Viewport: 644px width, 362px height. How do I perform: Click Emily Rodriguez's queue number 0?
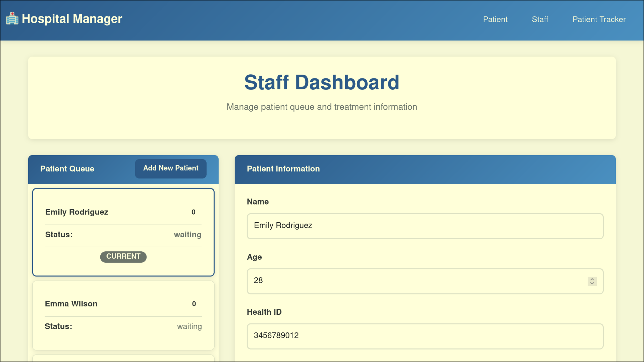pos(194,212)
